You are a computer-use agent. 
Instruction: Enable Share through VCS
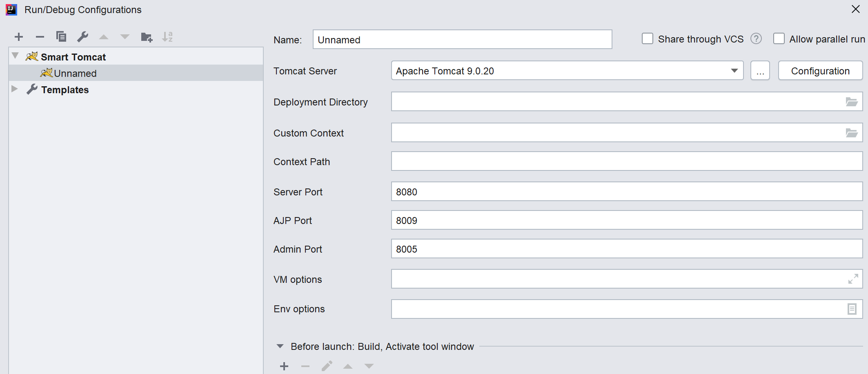coord(648,39)
